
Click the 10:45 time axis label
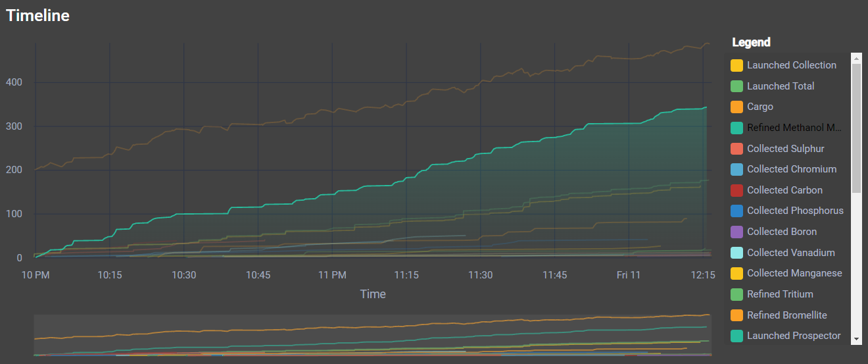pos(258,275)
